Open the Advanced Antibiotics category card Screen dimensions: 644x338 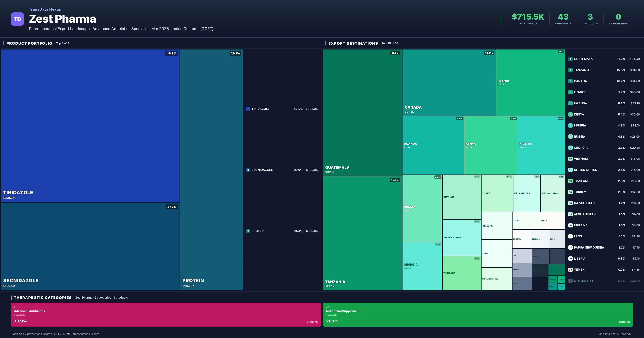[x=166, y=315]
